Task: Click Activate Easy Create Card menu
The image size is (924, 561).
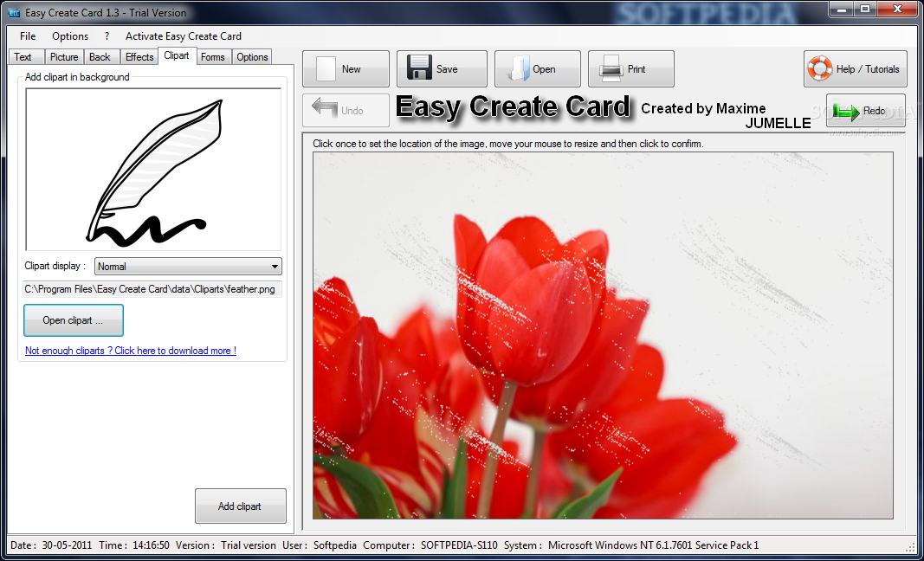Action: (184, 36)
